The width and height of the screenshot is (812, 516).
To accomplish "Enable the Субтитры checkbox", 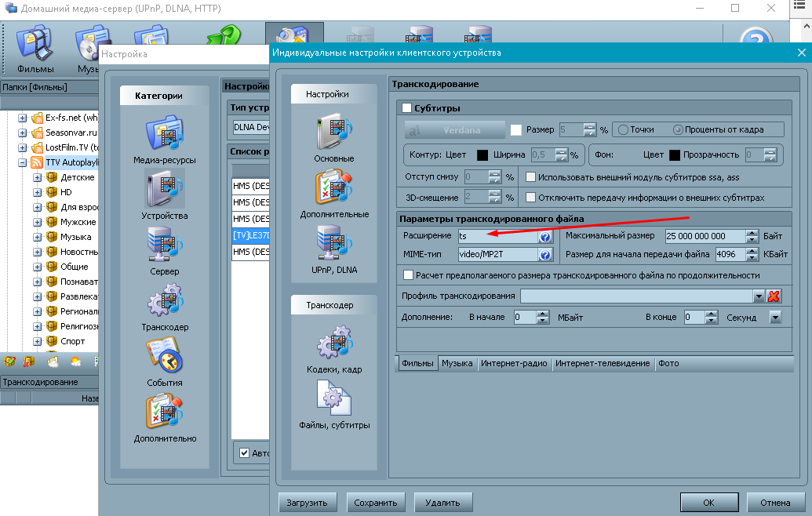I will 406,108.
